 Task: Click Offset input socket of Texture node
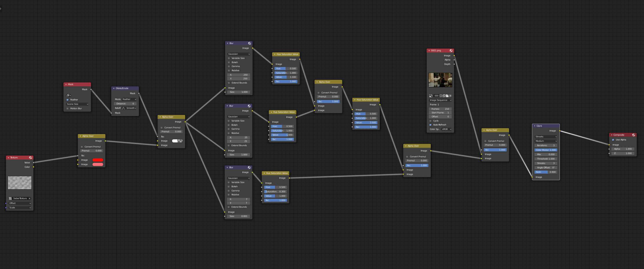[x=6, y=203]
